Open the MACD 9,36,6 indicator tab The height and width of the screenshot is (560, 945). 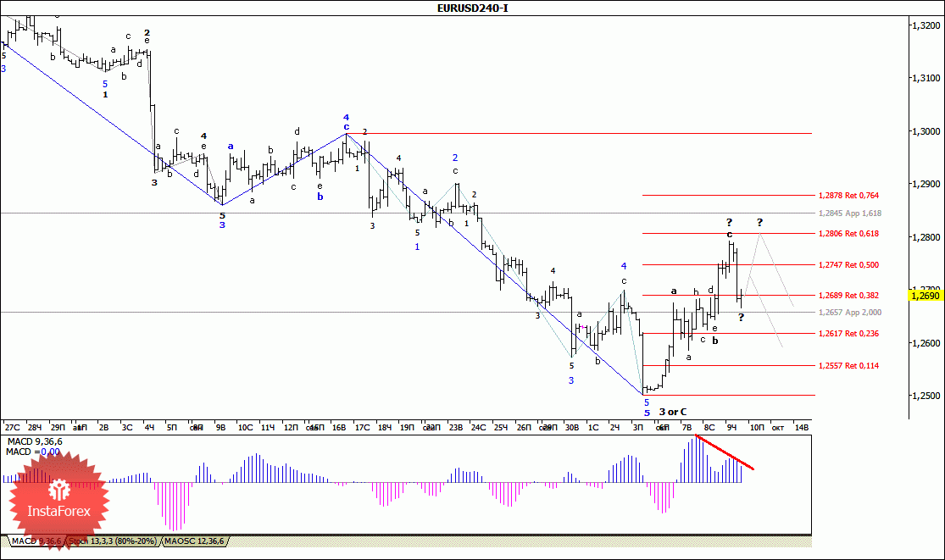tap(36, 541)
